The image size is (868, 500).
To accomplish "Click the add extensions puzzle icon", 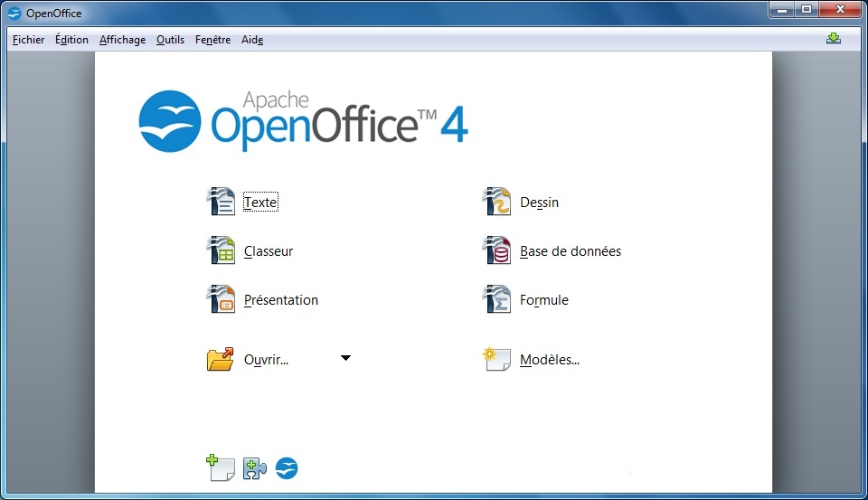I will [255, 468].
